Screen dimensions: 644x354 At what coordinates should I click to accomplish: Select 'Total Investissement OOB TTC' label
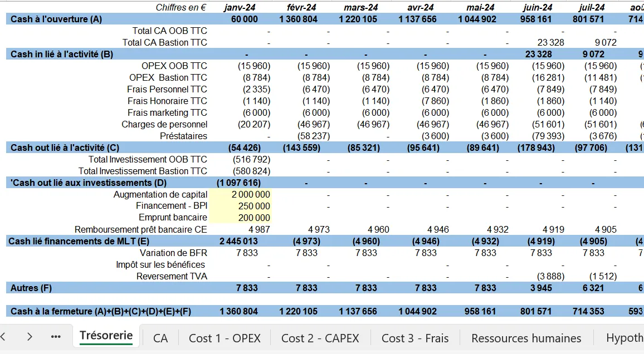[x=148, y=160]
